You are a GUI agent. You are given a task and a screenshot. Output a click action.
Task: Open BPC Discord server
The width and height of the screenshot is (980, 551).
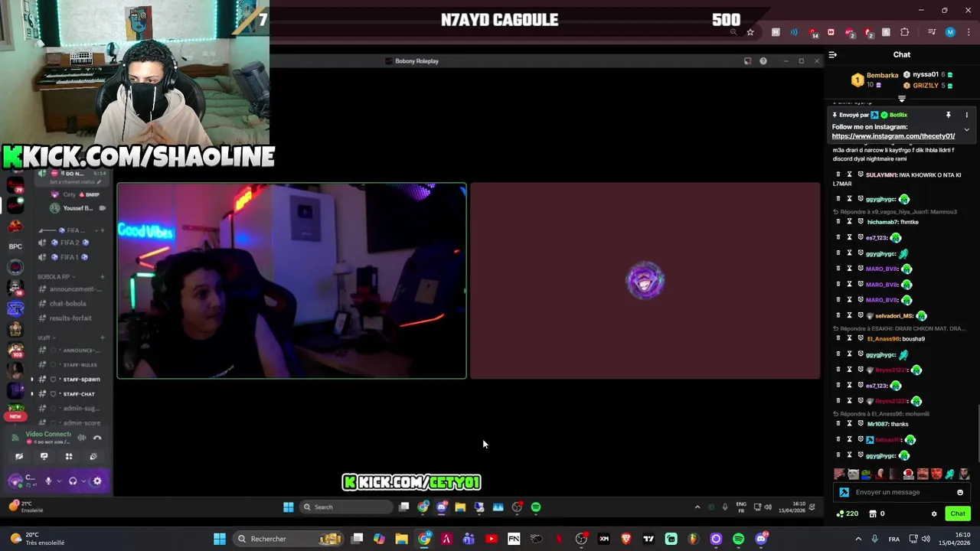[15, 246]
